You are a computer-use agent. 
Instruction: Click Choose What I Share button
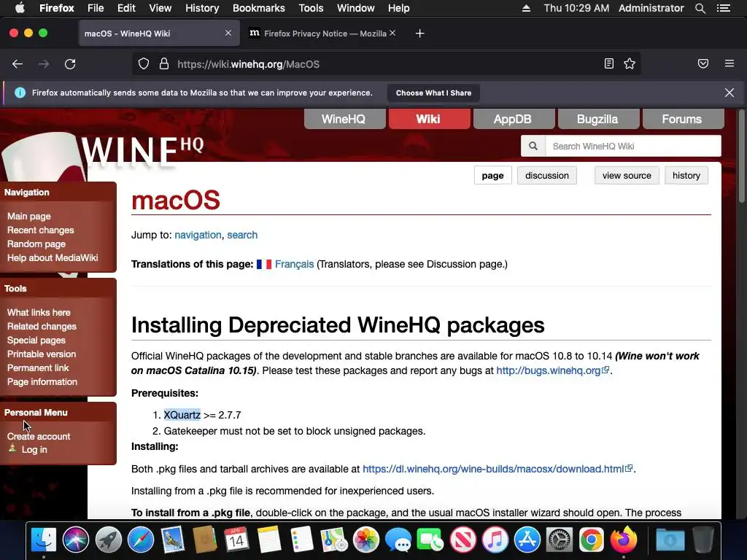coord(433,93)
